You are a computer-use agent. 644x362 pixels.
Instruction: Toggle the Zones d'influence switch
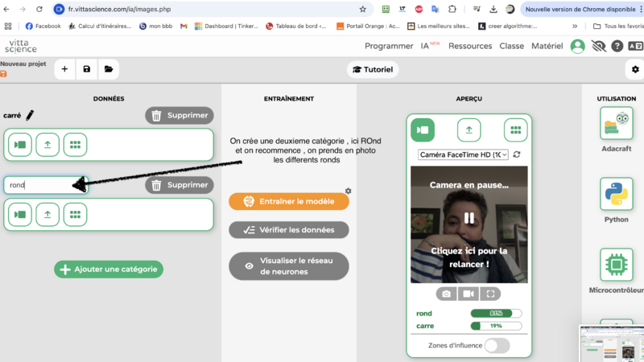pos(497,345)
